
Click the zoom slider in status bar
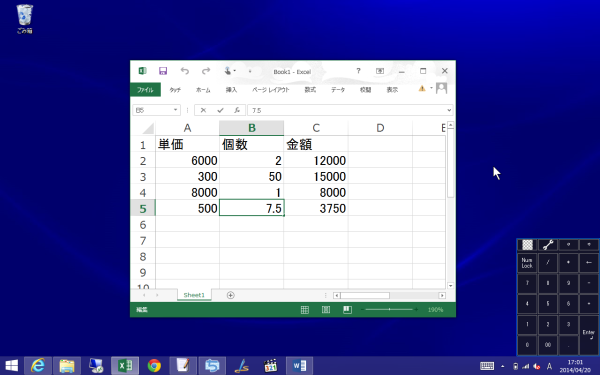389,310
